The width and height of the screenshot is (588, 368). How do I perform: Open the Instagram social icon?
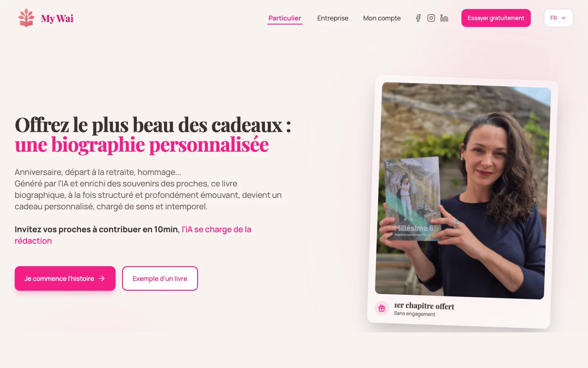coord(431,18)
